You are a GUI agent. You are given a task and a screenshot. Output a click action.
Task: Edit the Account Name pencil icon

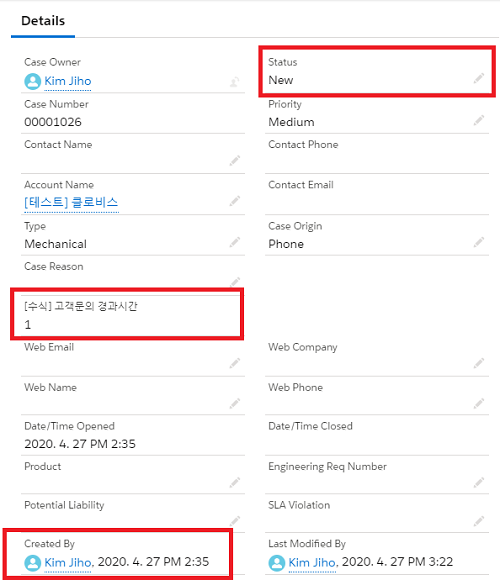pos(234,201)
